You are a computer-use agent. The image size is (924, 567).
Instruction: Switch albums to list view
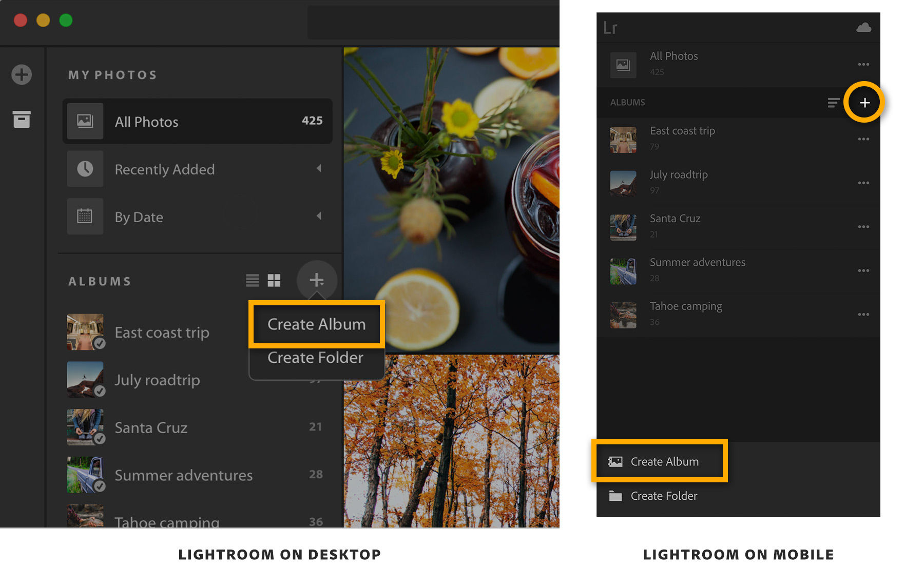pos(252,280)
